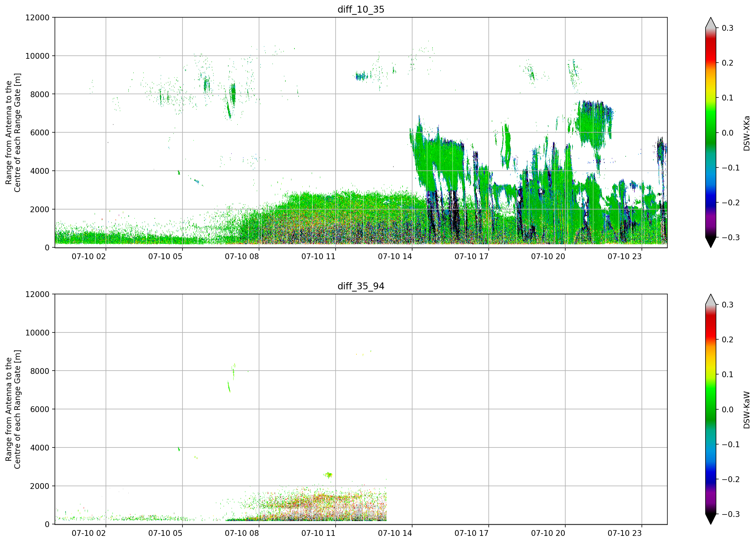This screenshot has width=756, height=543.
Task: Click the 0.0 tick on the DSW-KaW colorbar
Action: 728,410
